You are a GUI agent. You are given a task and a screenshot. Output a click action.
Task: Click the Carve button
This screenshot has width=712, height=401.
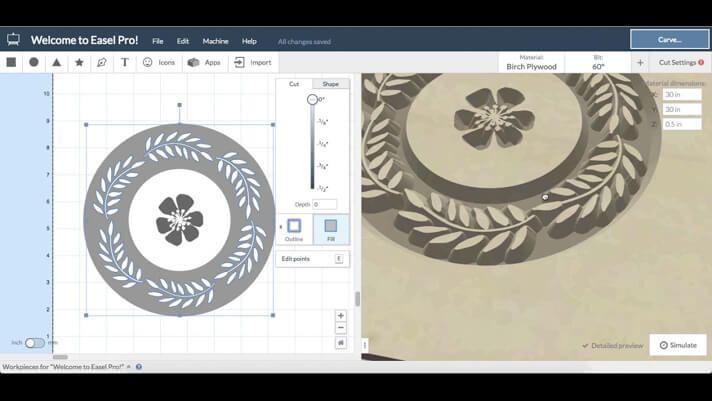669,40
